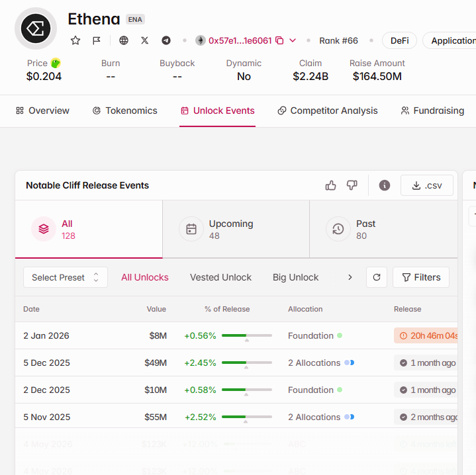Open the Telegram channel icon
Viewport: 476px width, 475px height.
tap(166, 40)
